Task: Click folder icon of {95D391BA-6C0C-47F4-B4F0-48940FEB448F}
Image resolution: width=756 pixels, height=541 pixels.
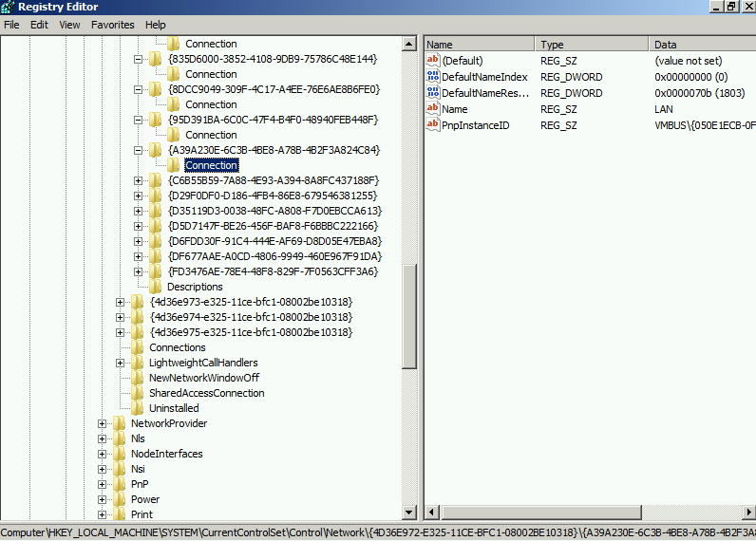Action: point(155,120)
